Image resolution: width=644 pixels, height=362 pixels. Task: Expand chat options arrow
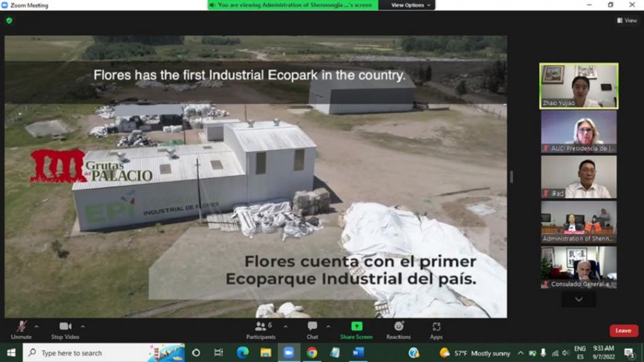pos(328,327)
